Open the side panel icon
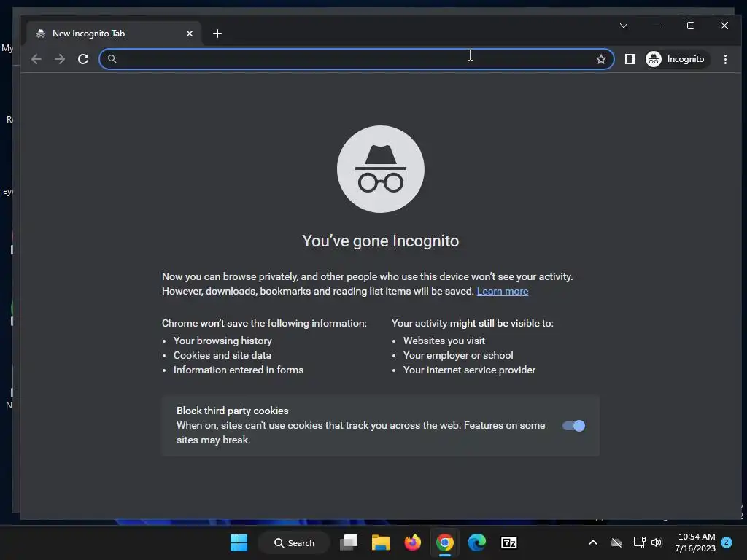 tap(630, 59)
